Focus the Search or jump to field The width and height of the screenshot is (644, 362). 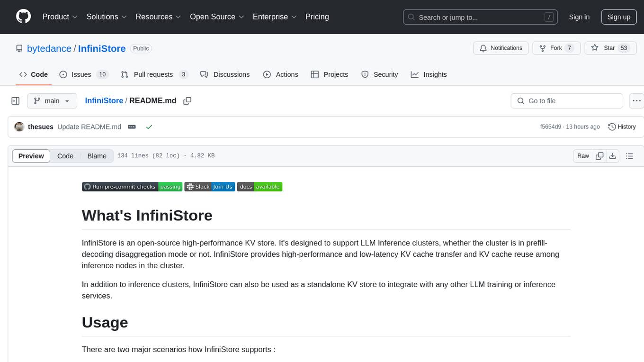click(481, 17)
